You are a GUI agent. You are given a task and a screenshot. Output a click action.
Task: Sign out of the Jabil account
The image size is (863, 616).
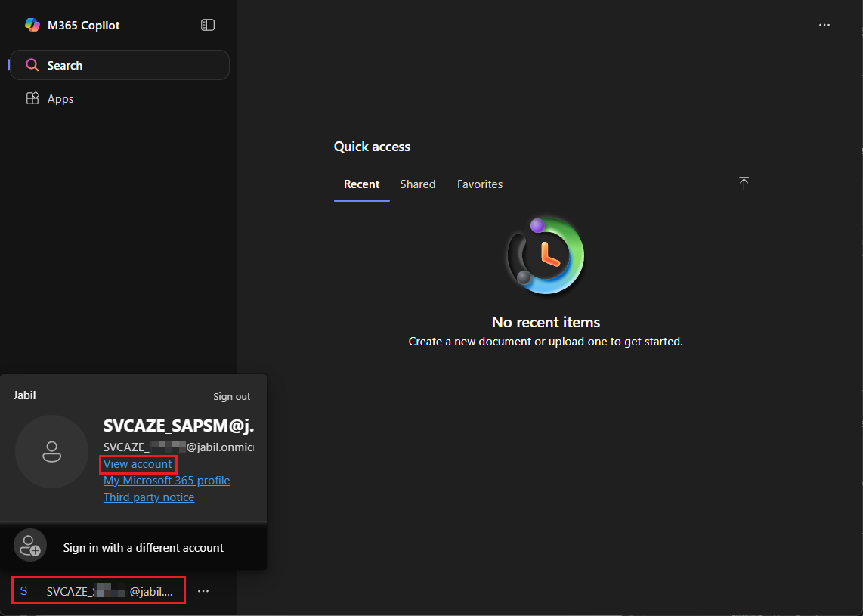tap(231, 397)
